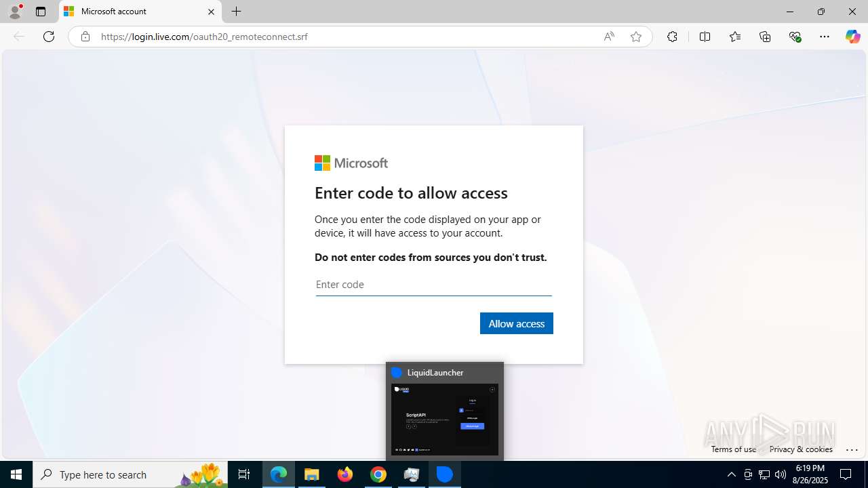
Task: Click the 'Enter code to allow access' heading
Action: pyautogui.click(x=411, y=192)
